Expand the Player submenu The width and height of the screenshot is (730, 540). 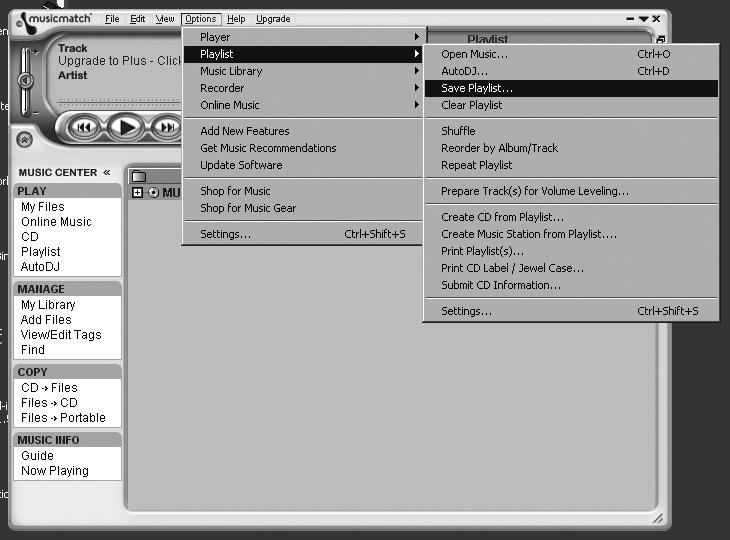pyautogui.click(x=303, y=37)
